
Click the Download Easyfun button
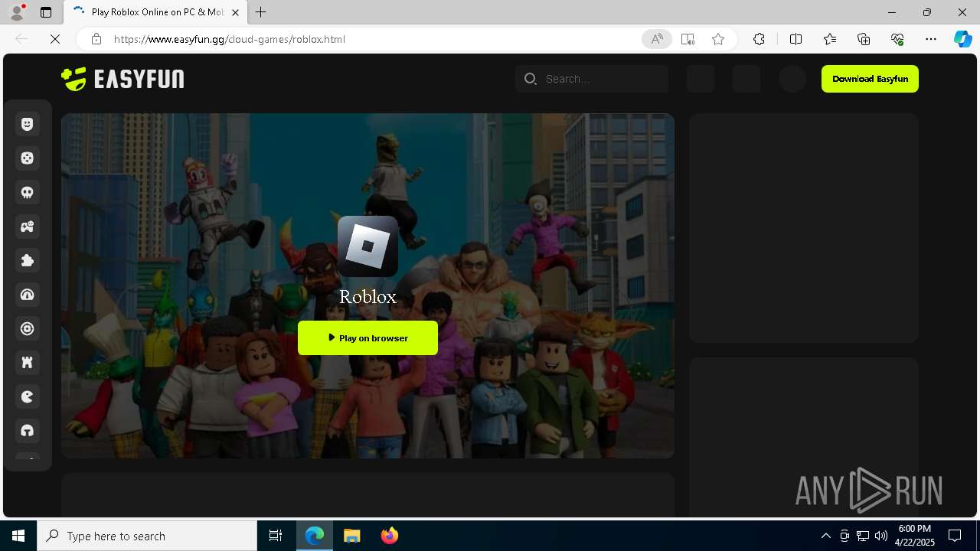point(870,79)
